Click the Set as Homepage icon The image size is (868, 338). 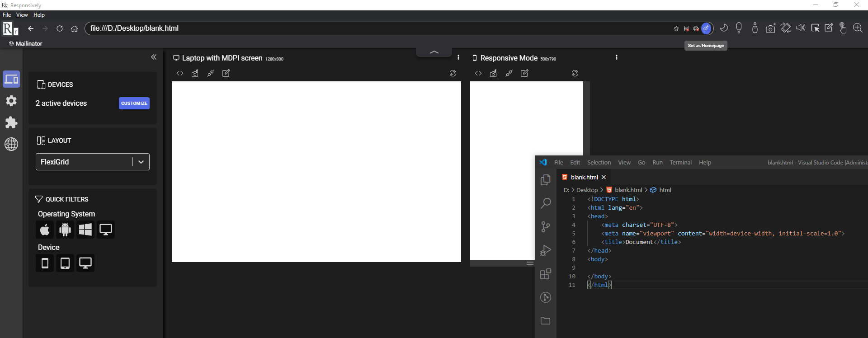[706, 28]
